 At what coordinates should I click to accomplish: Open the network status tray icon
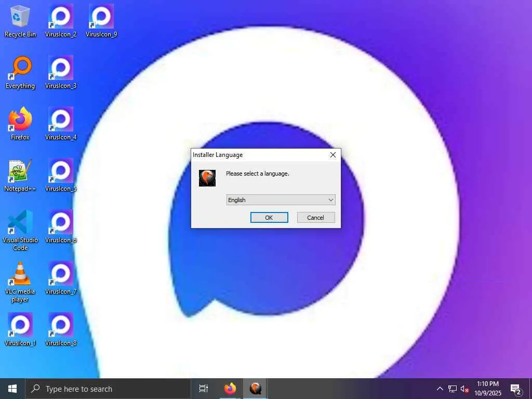pyautogui.click(x=453, y=389)
